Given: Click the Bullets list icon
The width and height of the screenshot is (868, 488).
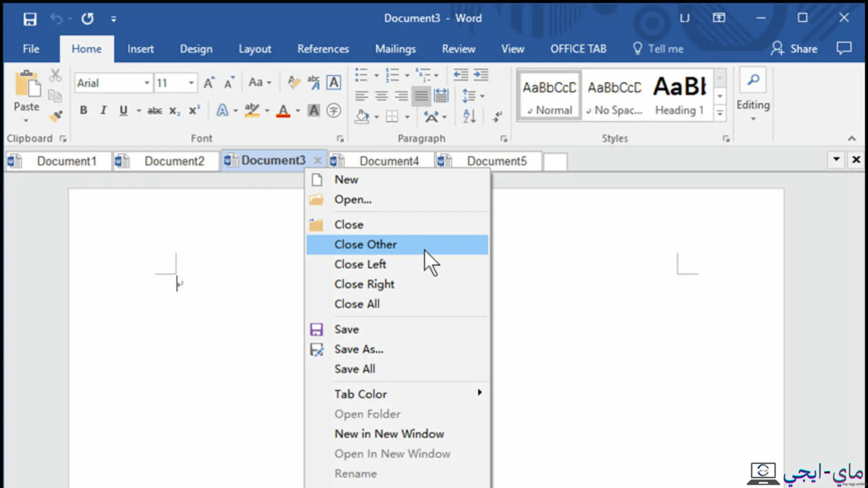Looking at the screenshot, I should (361, 75).
